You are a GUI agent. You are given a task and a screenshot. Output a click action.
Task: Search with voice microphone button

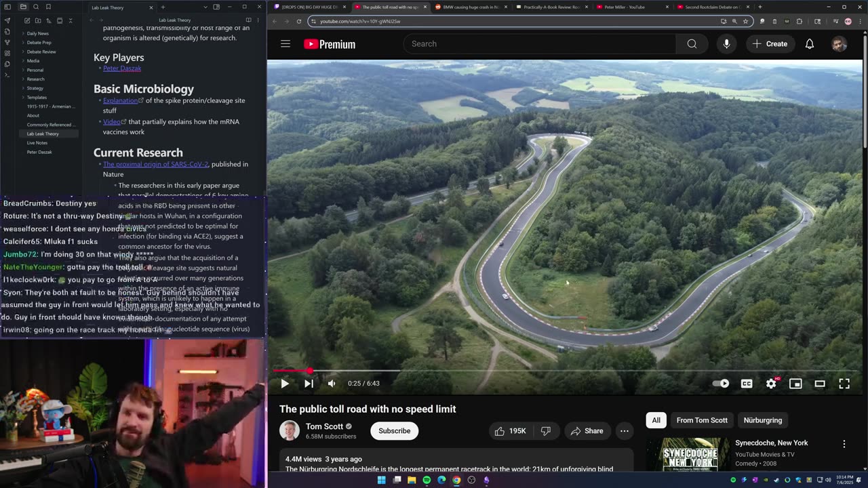726,44
